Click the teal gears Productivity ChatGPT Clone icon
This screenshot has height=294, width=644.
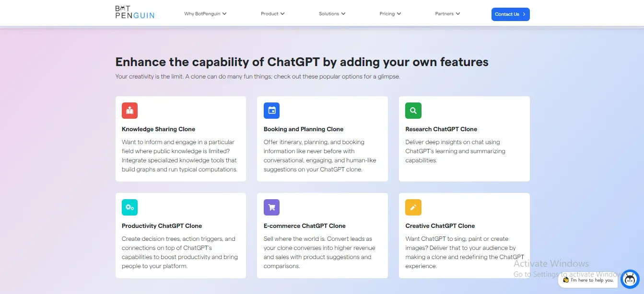pyautogui.click(x=129, y=207)
